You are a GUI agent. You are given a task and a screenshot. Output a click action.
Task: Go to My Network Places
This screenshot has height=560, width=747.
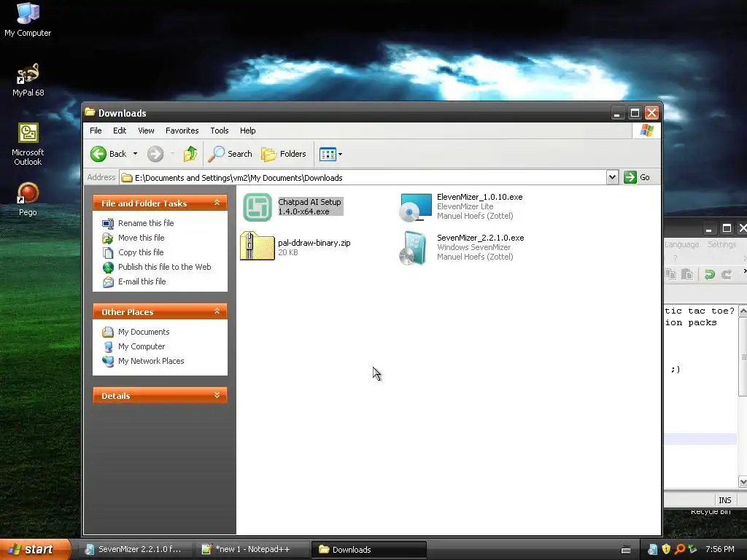pyautogui.click(x=151, y=361)
